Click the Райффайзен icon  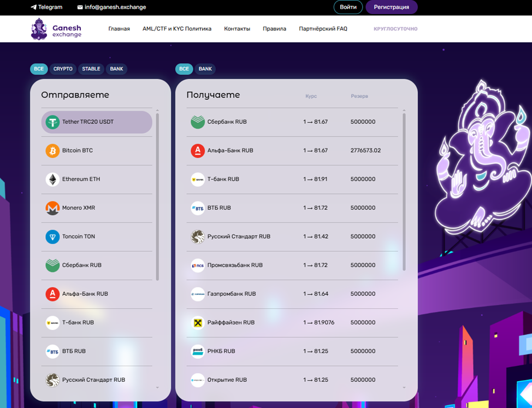[198, 323]
